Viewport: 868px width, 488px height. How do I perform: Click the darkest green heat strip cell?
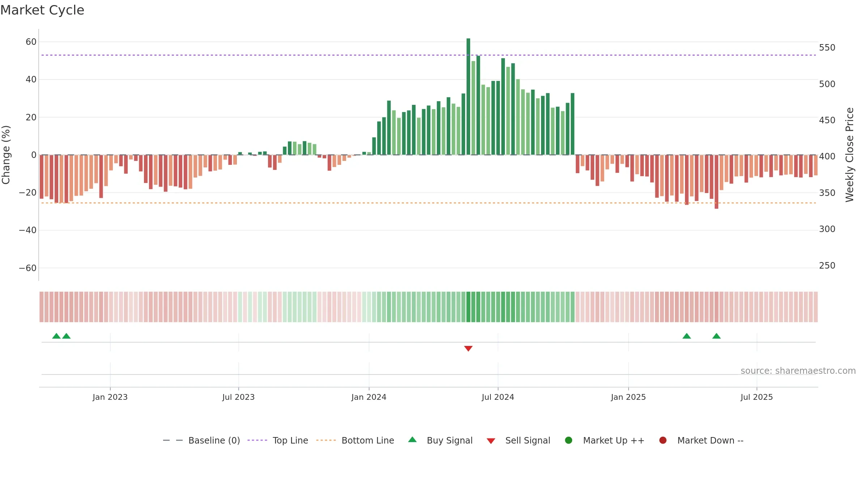click(x=468, y=307)
